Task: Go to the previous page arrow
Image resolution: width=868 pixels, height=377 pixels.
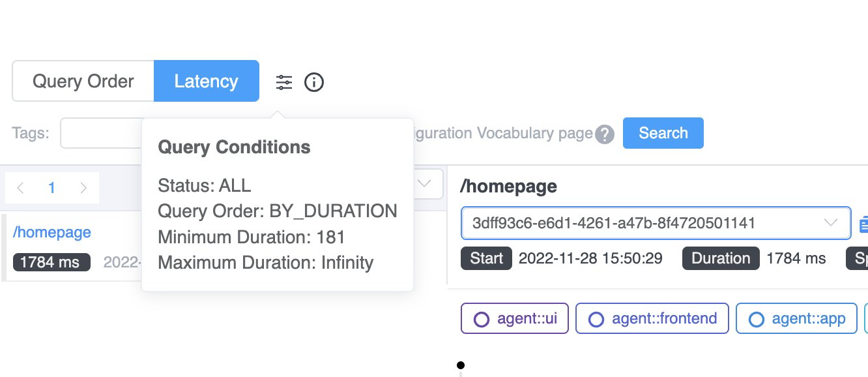Action: coord(20,188)
